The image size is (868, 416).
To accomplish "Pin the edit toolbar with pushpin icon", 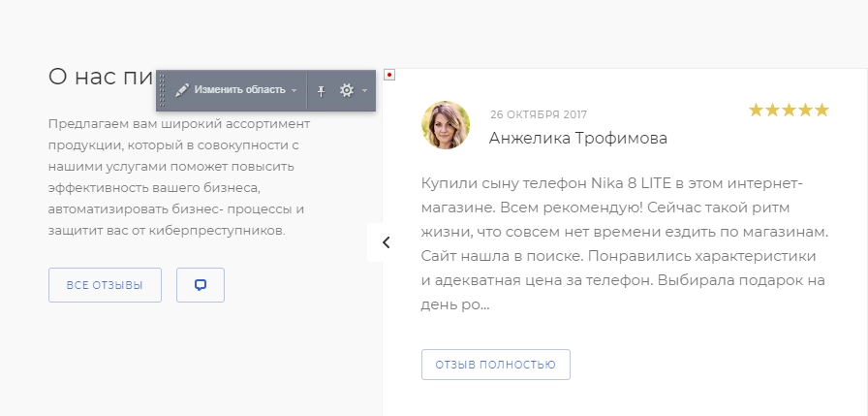I will point(321,91).
